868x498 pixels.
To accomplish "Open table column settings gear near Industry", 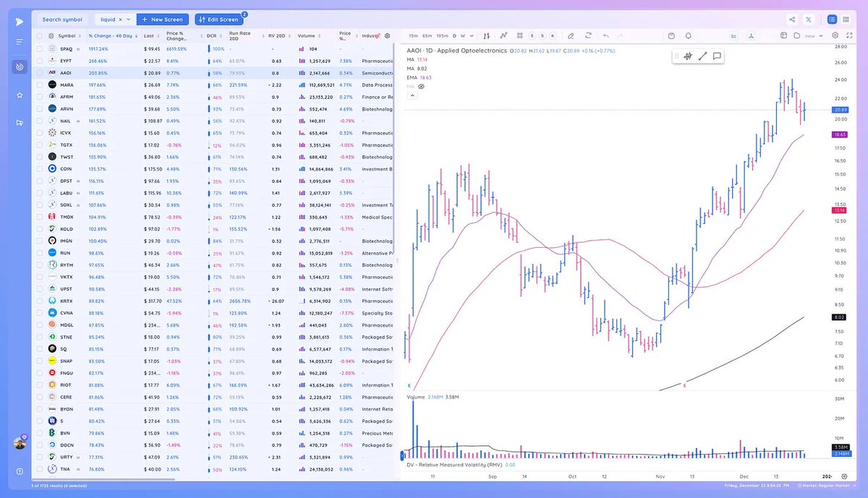I will coord(387,35).
